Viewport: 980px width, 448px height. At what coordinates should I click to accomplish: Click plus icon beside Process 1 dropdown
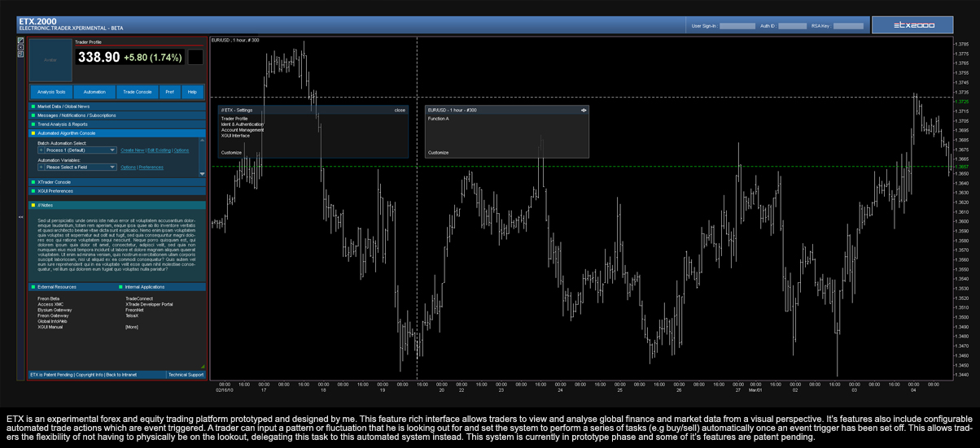click(41, 150)
